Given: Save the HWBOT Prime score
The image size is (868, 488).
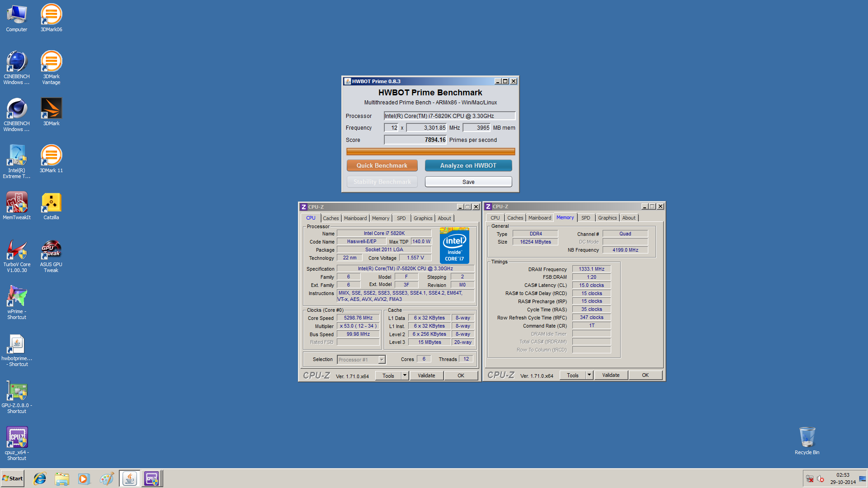Looking at the screenshot, I should click(x=468, y=182).
